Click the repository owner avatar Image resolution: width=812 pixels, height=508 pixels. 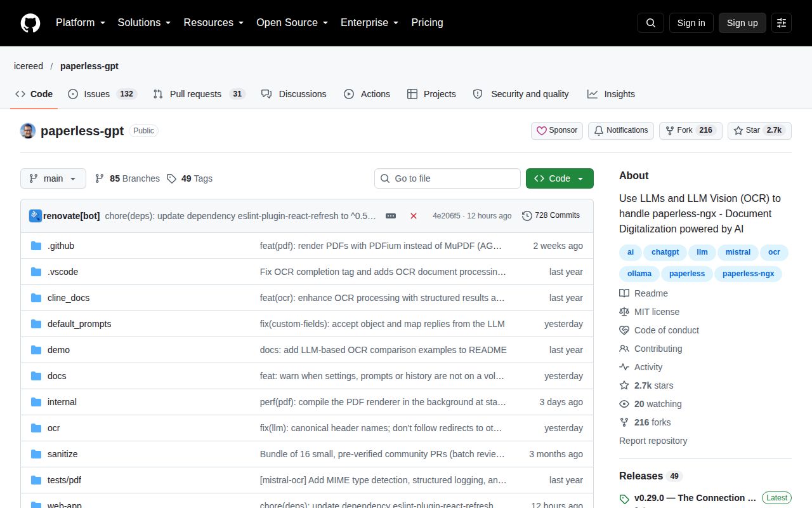pyautogui.click(x=28, y=131)
